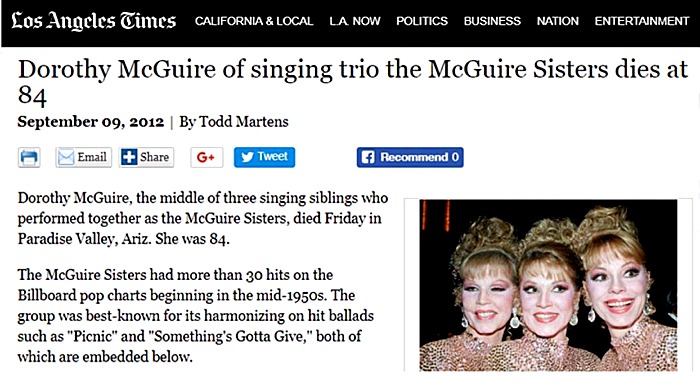Open the McGuire Sisters photo
The image size is (700, 392).
pos(548,285)
